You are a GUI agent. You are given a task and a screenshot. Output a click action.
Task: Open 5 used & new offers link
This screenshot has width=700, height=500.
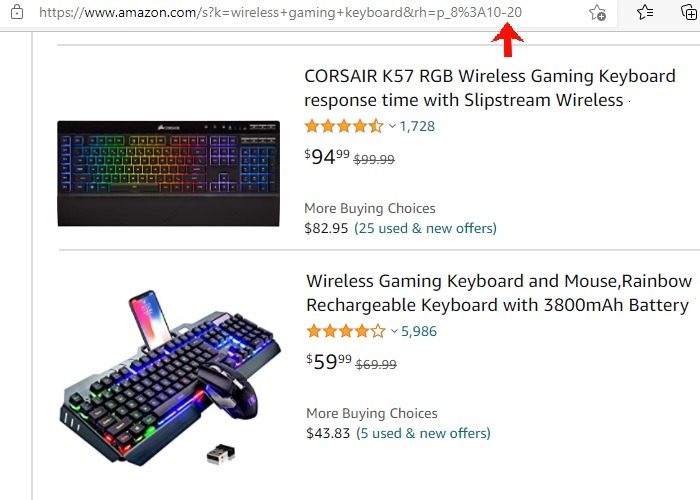click(424, 433)
